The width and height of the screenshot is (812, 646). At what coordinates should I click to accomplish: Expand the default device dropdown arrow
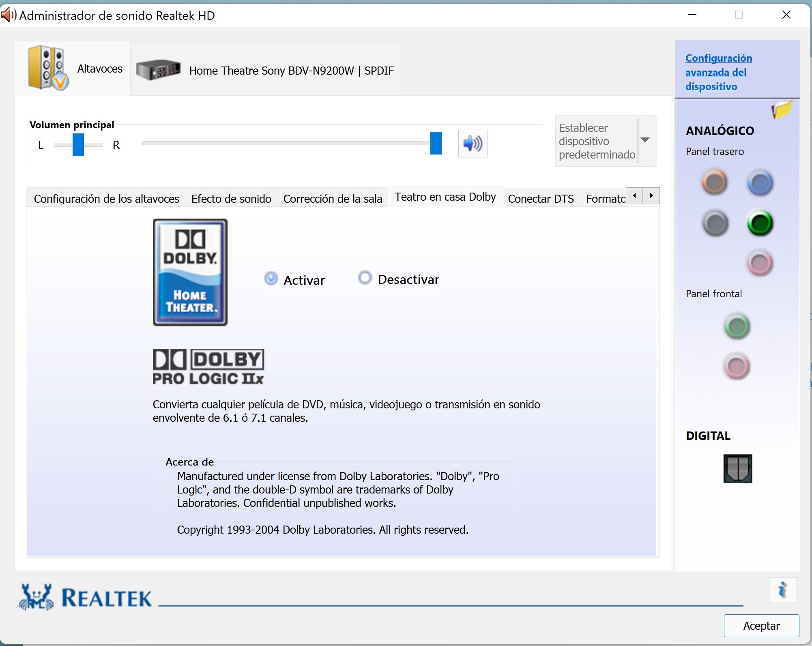coord(645,140)
